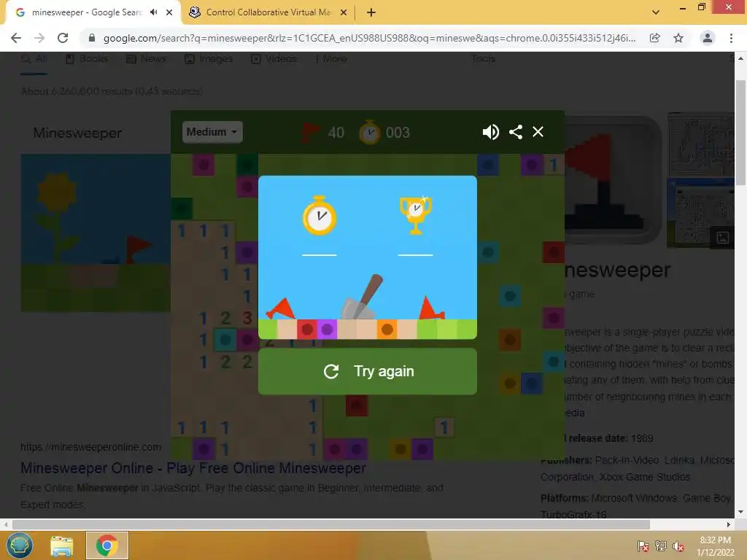Click the stopwatch timer icon in the game header

pos(370,133)
